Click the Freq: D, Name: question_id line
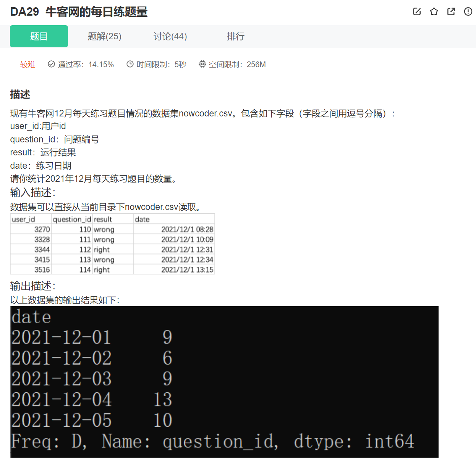 click(212, 442)
